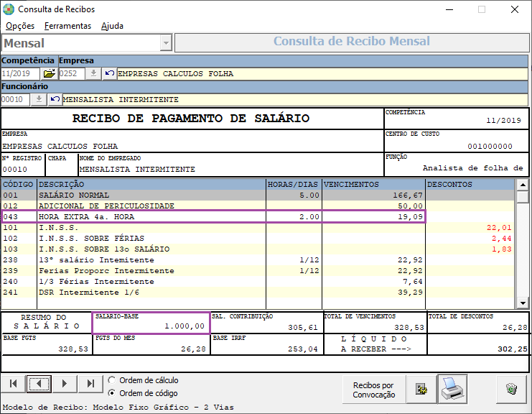Viewport: 532px width, 414px height.
Task: Click the CENTRO DE CUSTO value 001000000
Action: 490,147
